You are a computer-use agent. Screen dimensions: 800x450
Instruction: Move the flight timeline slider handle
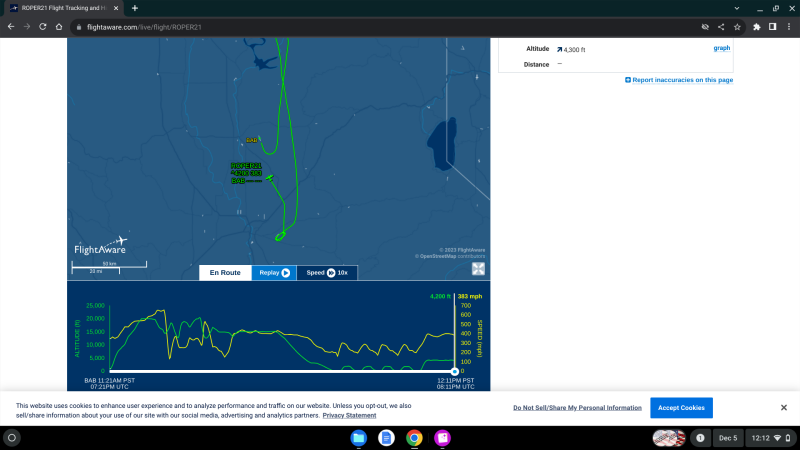tap(455, 371)
